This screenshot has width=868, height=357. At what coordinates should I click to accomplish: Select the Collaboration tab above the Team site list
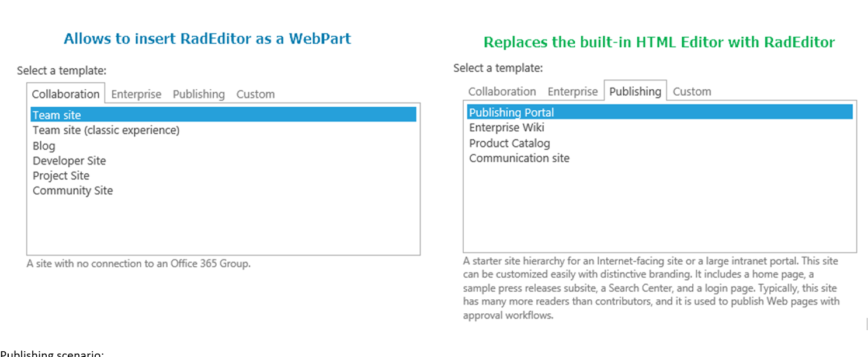click(65, 94)
